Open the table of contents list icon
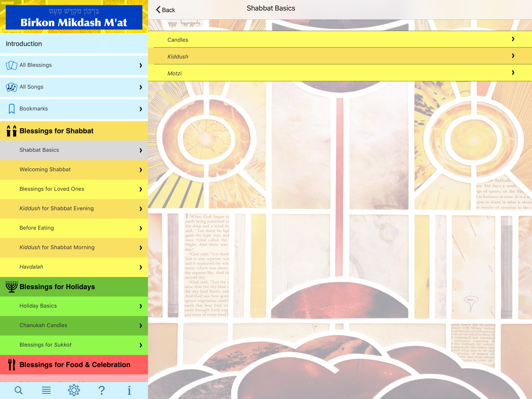Image resolution: width=532 pixels, height=399 pixels. 46,390
